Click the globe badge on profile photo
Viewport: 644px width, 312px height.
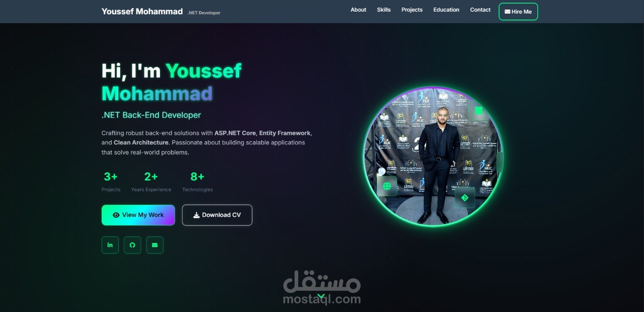click(387, 186)
